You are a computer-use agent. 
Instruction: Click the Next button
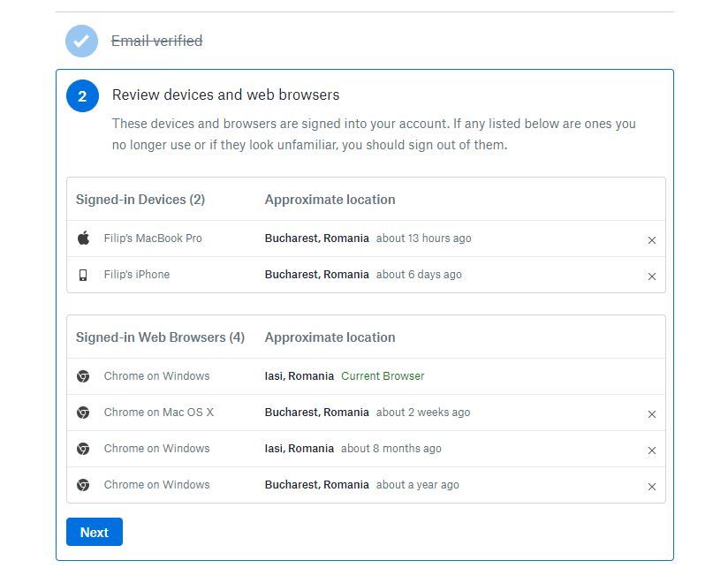95,532
